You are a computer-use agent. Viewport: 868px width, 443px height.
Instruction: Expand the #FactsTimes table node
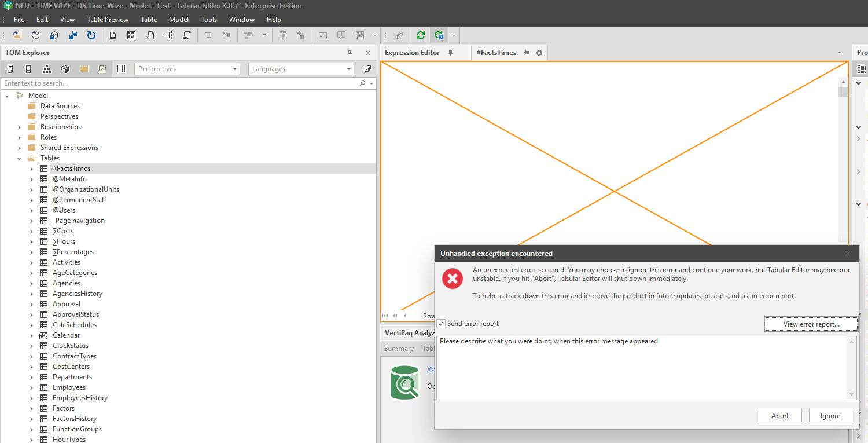[31, 169]
